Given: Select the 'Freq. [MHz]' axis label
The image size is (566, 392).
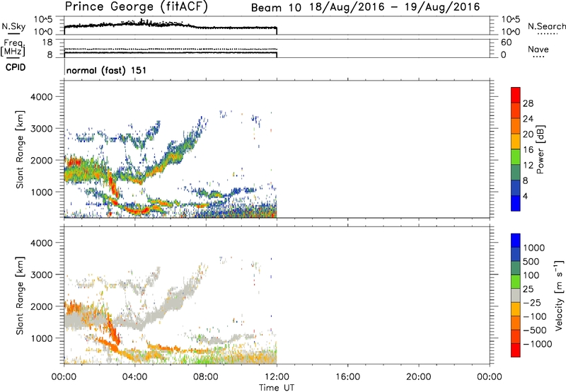Looking at the screenshot, I should [13, 47].
